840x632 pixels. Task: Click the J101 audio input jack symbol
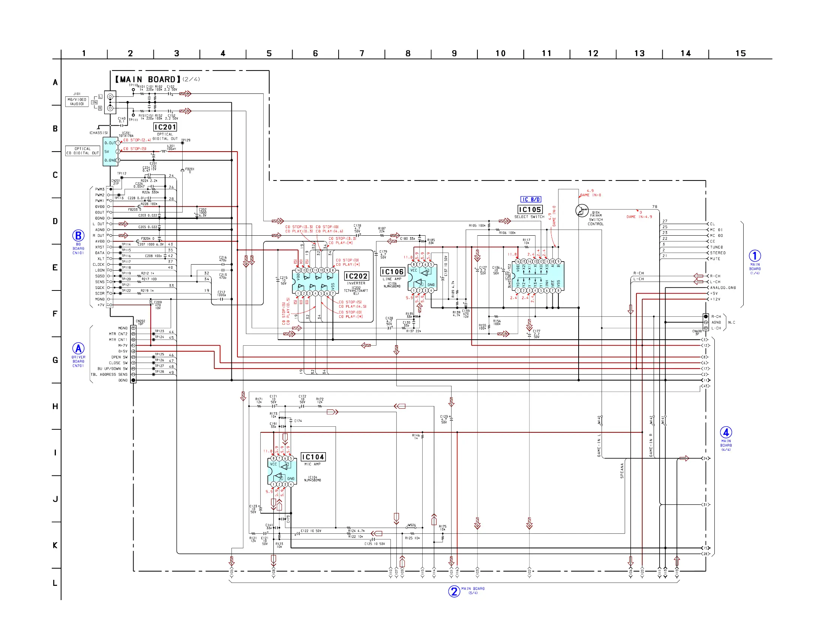(x=110, y=102)
